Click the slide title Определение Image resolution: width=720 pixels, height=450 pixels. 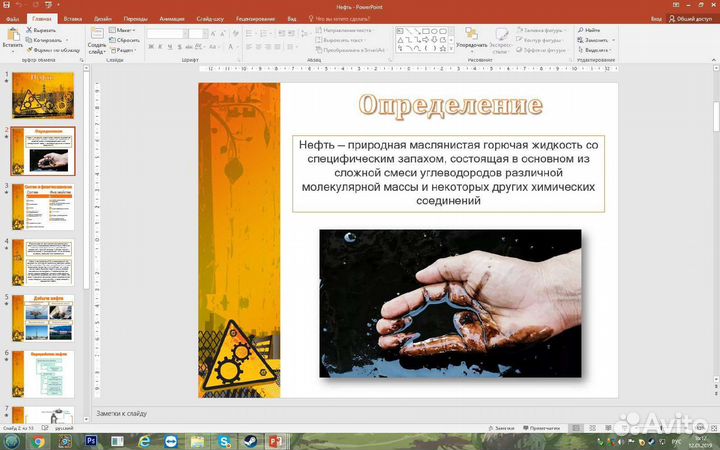tap(450, 106)
